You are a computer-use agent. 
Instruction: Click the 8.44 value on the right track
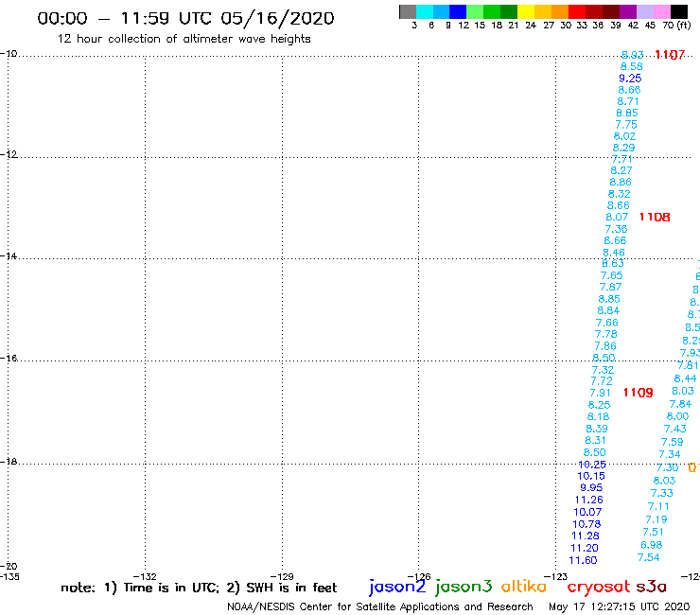685,378
